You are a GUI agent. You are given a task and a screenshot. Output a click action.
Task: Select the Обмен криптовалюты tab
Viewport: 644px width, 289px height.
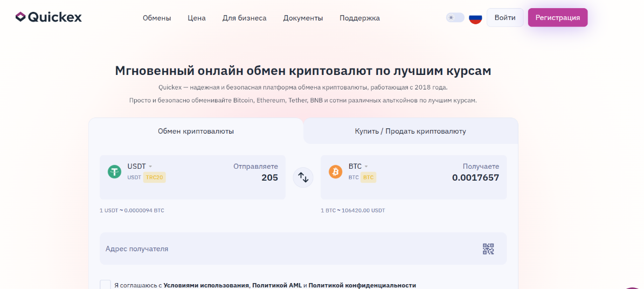196,131
